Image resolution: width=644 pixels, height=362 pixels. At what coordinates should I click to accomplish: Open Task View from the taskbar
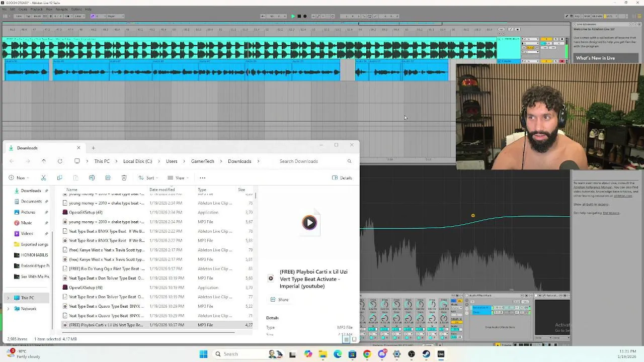(292, 354)
